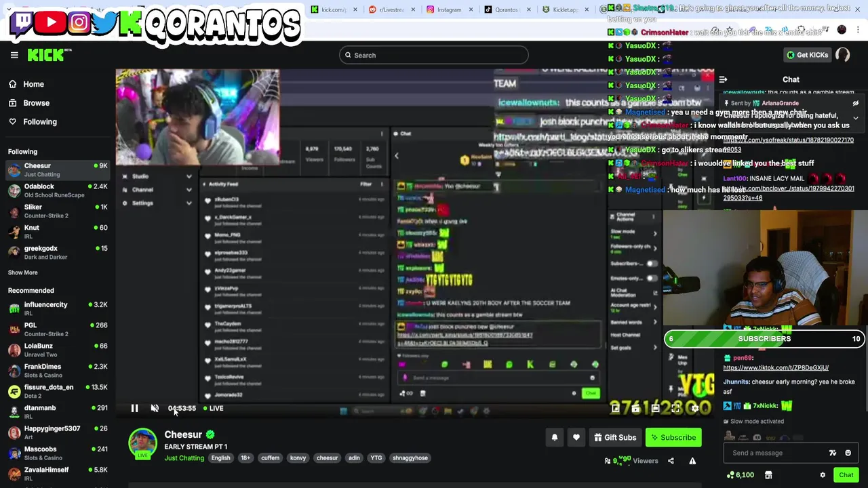Open chat settings gear icon
This screenshot has height=488, width=868.
tap(823, 475)
